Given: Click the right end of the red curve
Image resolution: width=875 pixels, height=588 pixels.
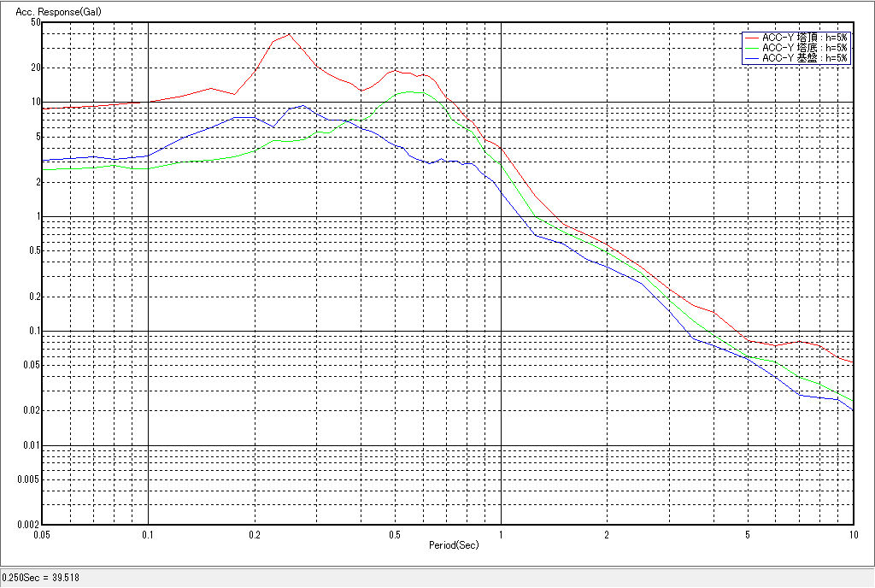Looking at the screenshot, I should [853, 362].
